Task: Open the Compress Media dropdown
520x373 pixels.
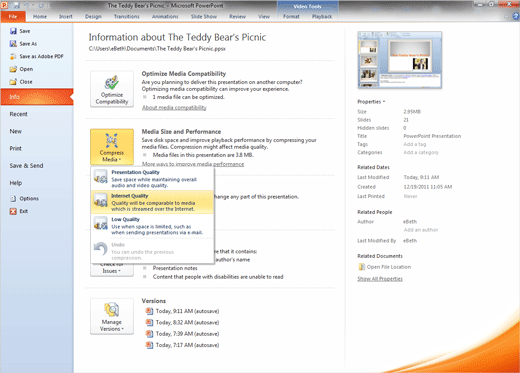Action: [x=112, y=147]
